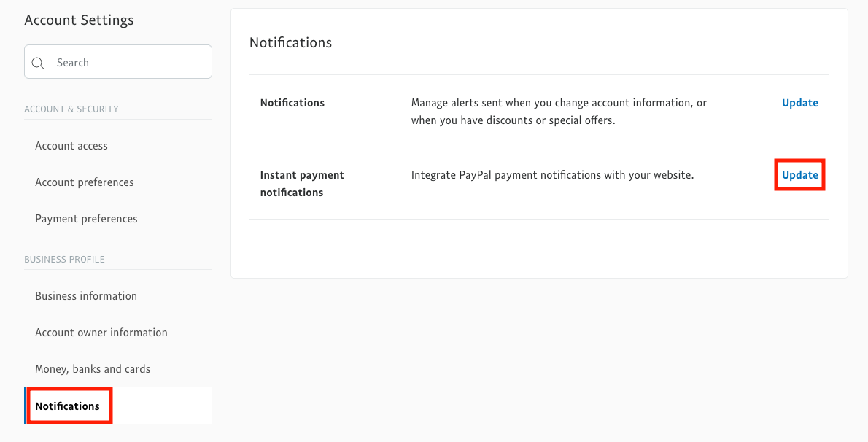The width and height of the screenshot is (868, 442).
Task: Click the Instant payment notifications row label
Action: (302, 184)
